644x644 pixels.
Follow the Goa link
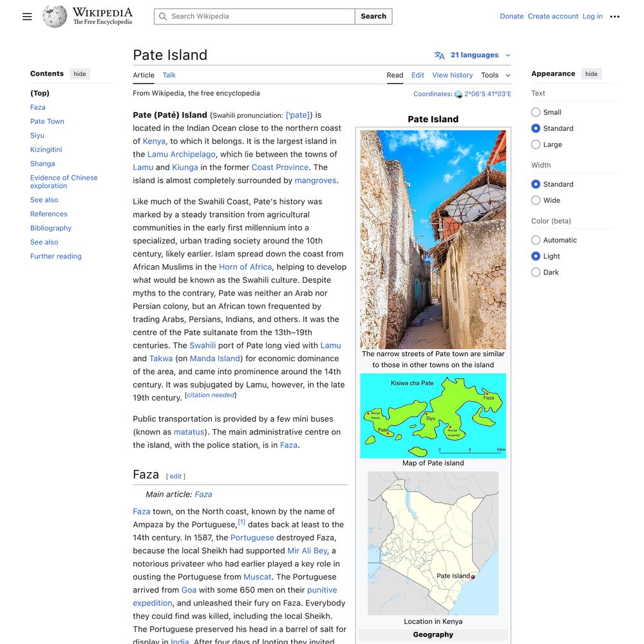tap(189, 590)
